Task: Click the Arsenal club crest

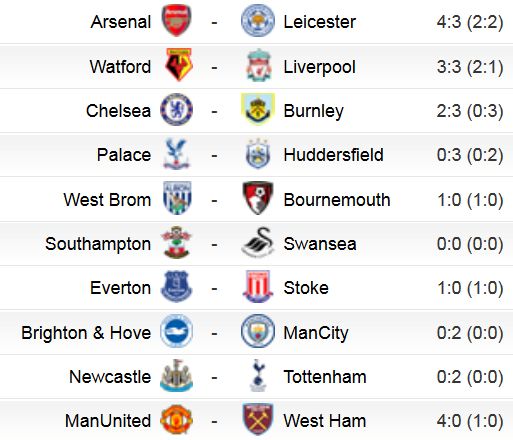Action: (x=176, y=21)
